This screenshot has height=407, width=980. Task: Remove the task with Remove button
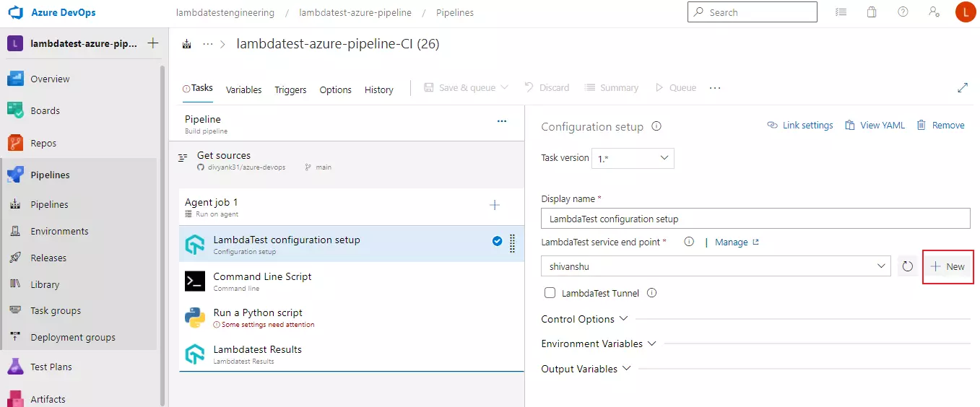[940, 125]
